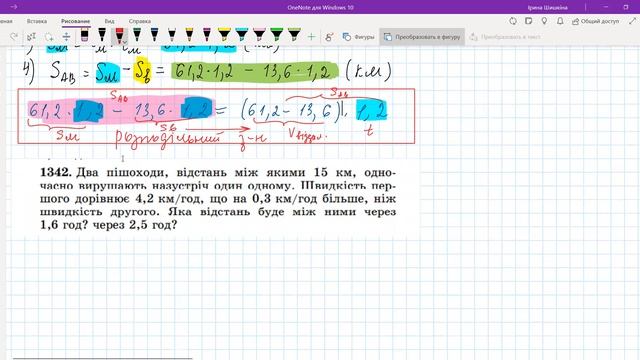This screenshot has width=640, height=360.
Task: Open the Вид tab
Action: tap(109, 21)
